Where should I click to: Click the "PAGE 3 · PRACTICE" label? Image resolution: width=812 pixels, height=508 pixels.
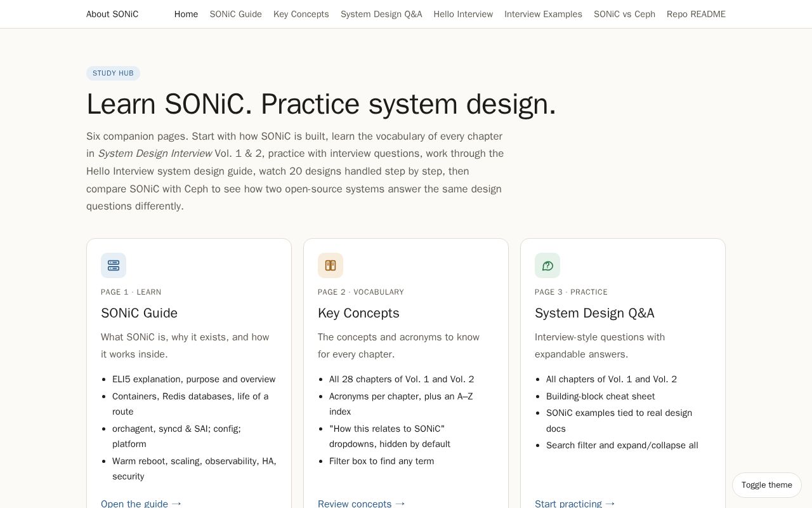(571, 292)
